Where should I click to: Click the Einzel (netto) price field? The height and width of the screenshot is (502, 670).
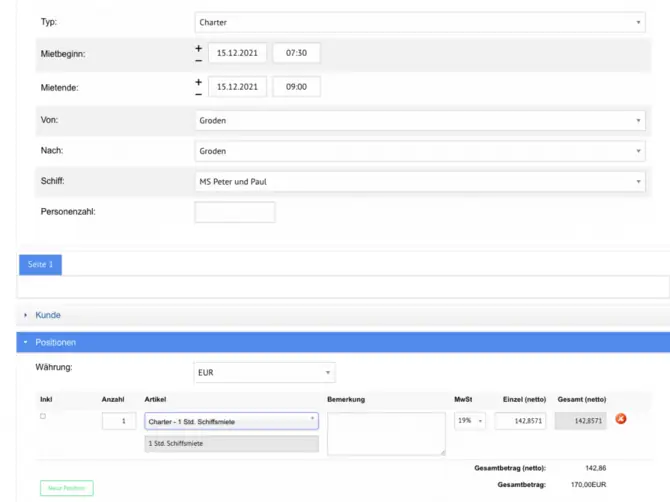click(520, 421)
